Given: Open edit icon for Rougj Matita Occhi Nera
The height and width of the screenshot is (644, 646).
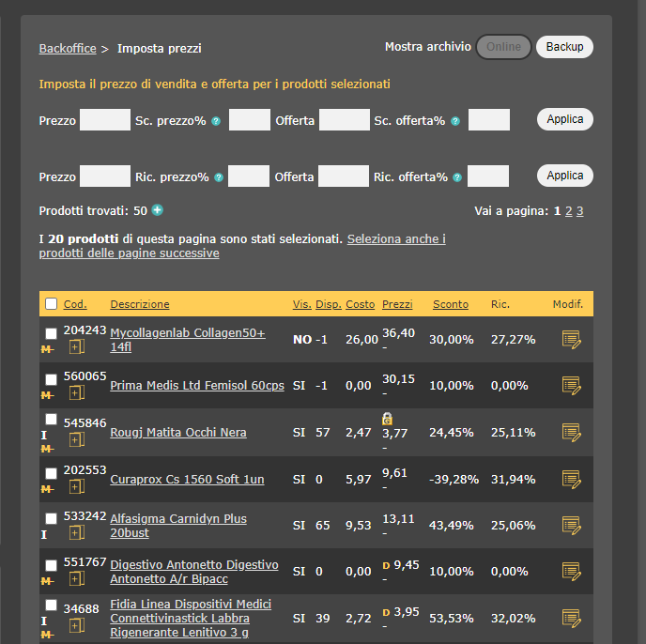Looking at the screenshot, I should point(571,432).
